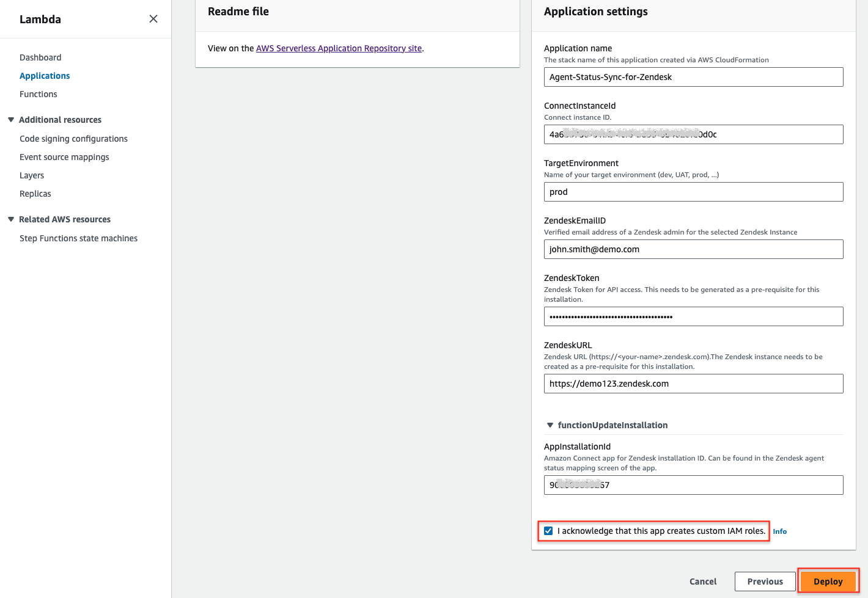Close the Lambda sidebar panel

point(153,19)
